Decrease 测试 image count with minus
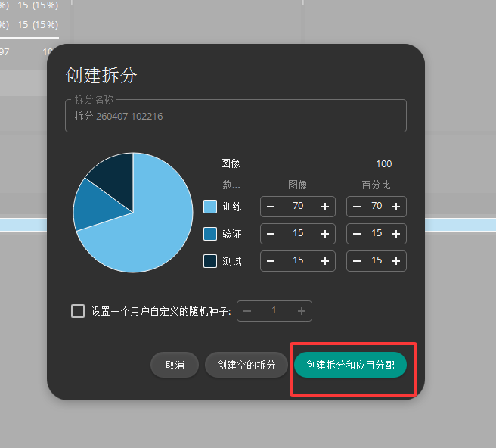The height and width of the screenshot is (448, 496). tap(271, 261)
